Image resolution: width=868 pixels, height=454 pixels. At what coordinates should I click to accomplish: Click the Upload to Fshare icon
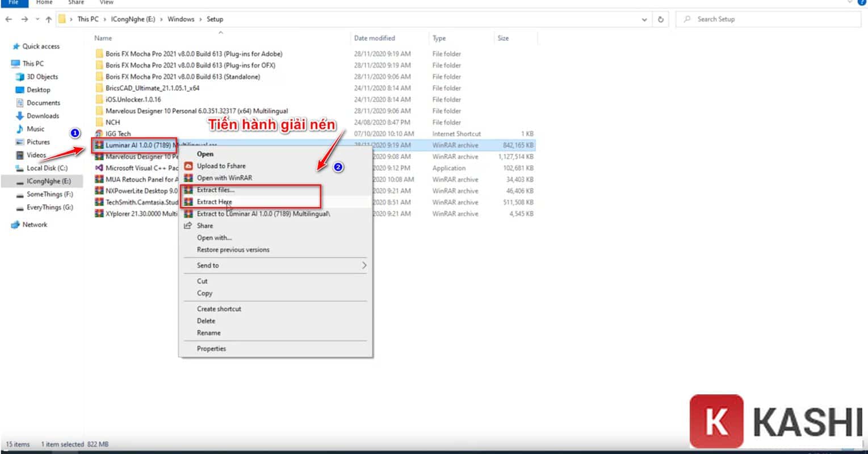pos(188,166)
